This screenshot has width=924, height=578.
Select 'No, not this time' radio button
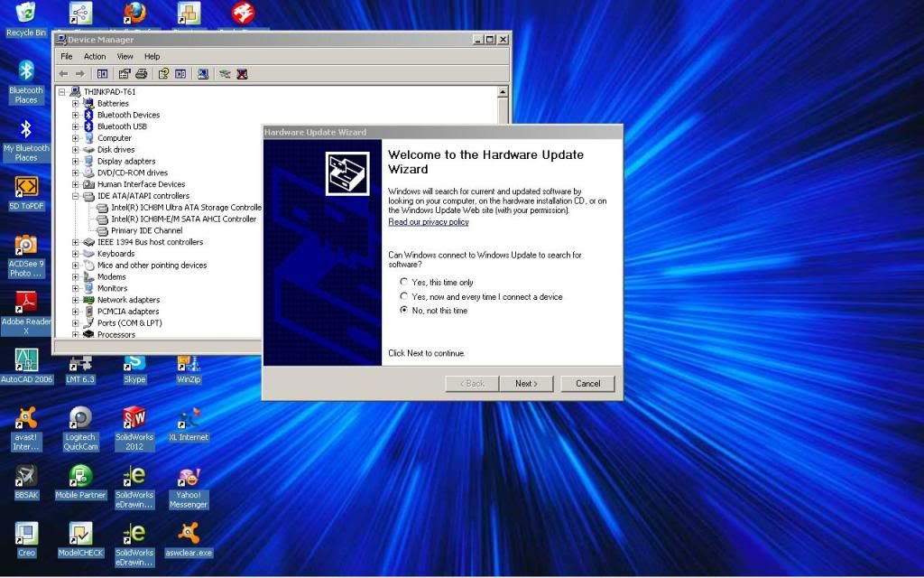tap(404, 311)
